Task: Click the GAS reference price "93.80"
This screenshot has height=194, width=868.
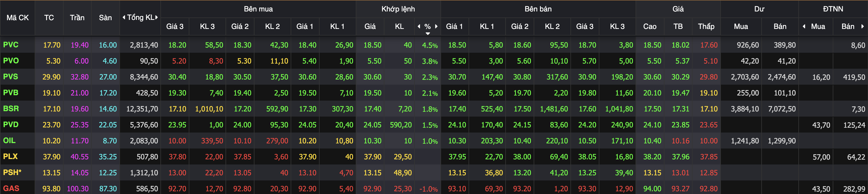Action: (x=51, y=189)
